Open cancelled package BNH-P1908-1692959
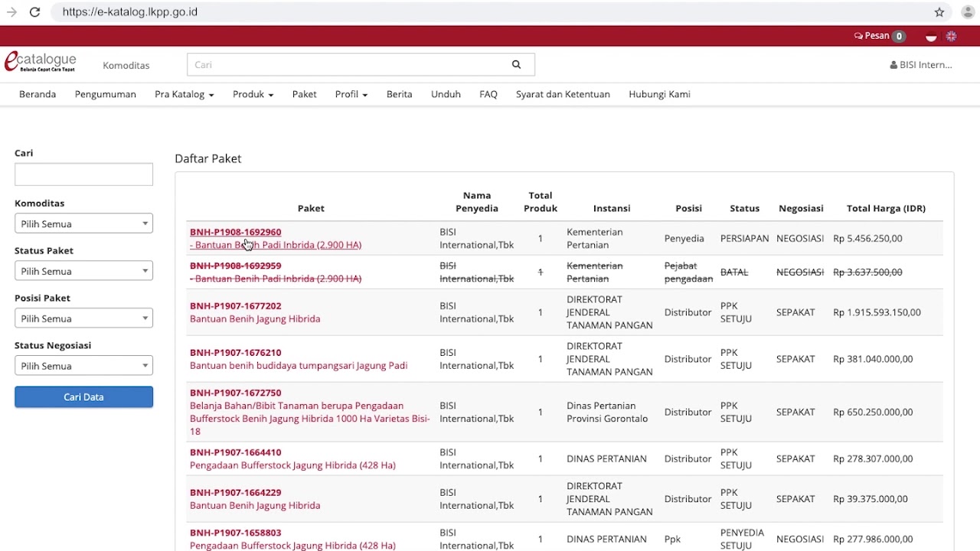 (235, 266)
